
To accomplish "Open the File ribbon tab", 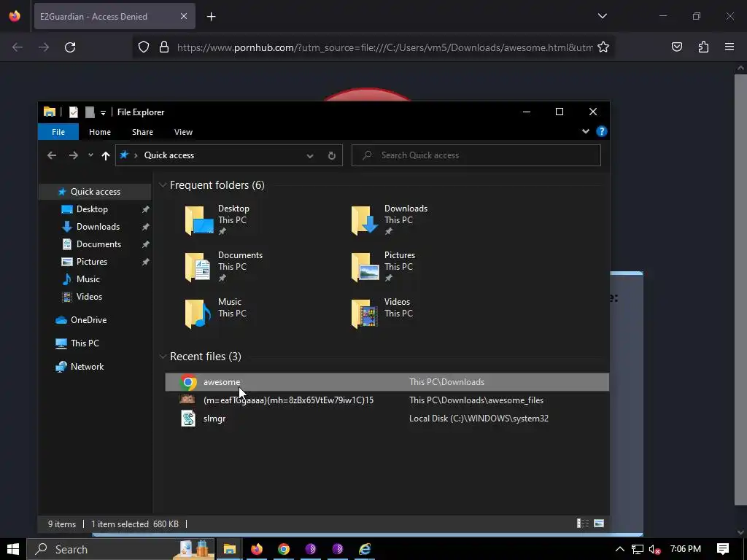I will [x=58, y=132].
